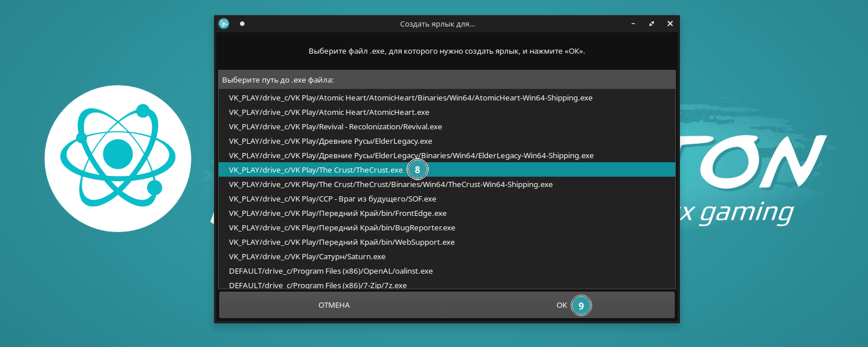Select Древние Русы/ElderLegacy.exe entry

pyautogui.click(x=447, y=141)
